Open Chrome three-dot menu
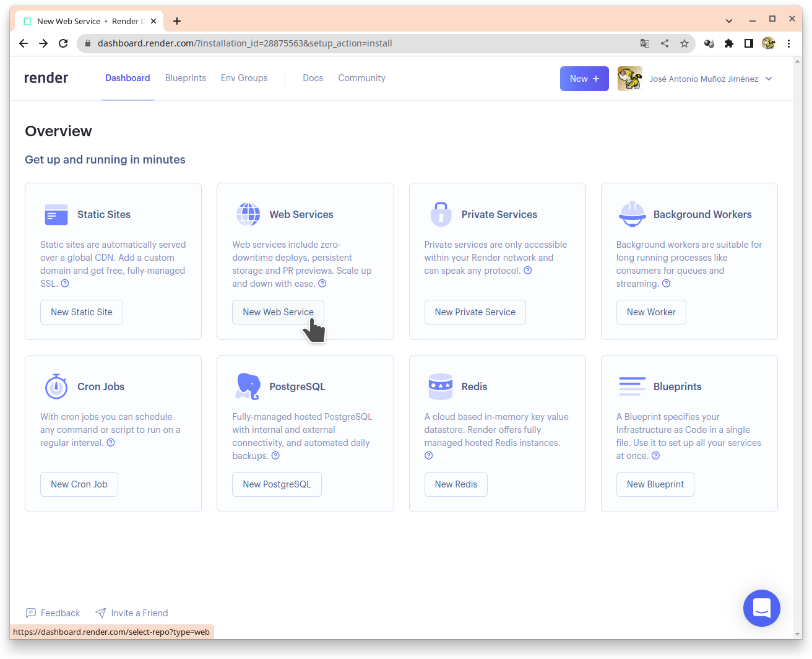 788,43
